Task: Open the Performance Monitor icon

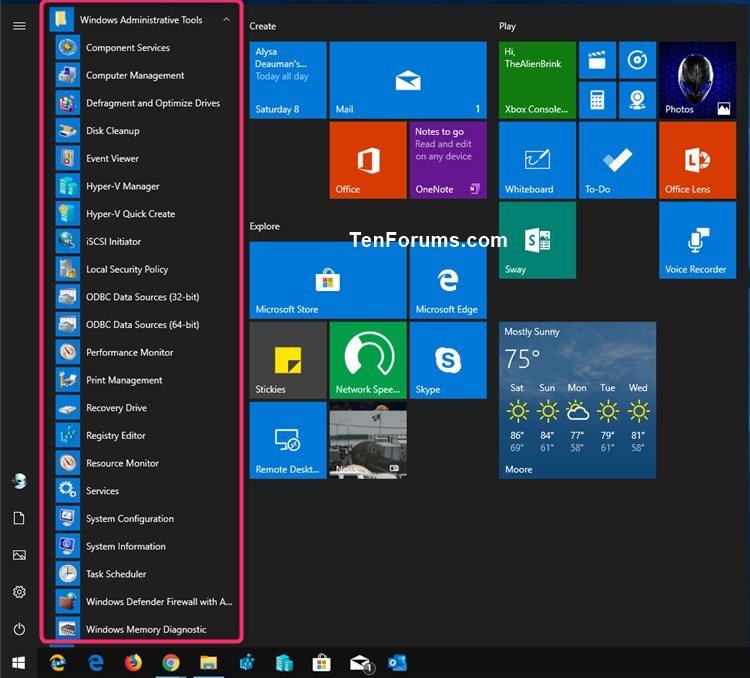Action: [x=67, y=352]
